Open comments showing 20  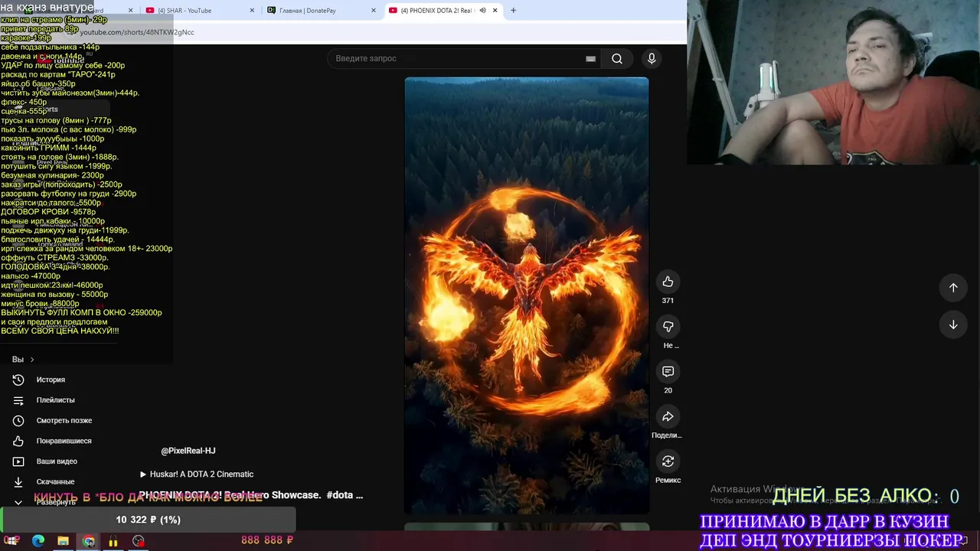coord(668,371)
